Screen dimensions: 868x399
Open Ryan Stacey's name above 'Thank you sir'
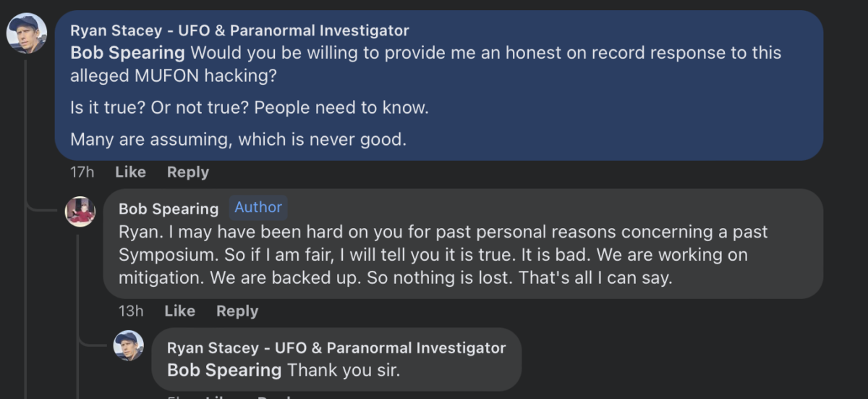336,348
